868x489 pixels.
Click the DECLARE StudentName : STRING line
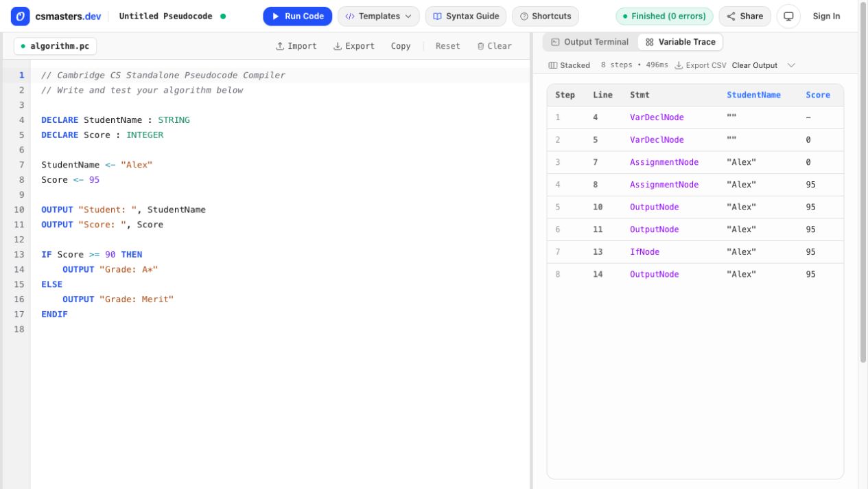point(115,120)
